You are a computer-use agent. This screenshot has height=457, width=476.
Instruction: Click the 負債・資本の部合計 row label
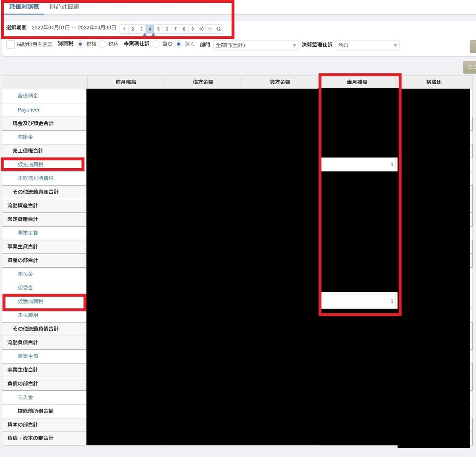tap(31, 438)
